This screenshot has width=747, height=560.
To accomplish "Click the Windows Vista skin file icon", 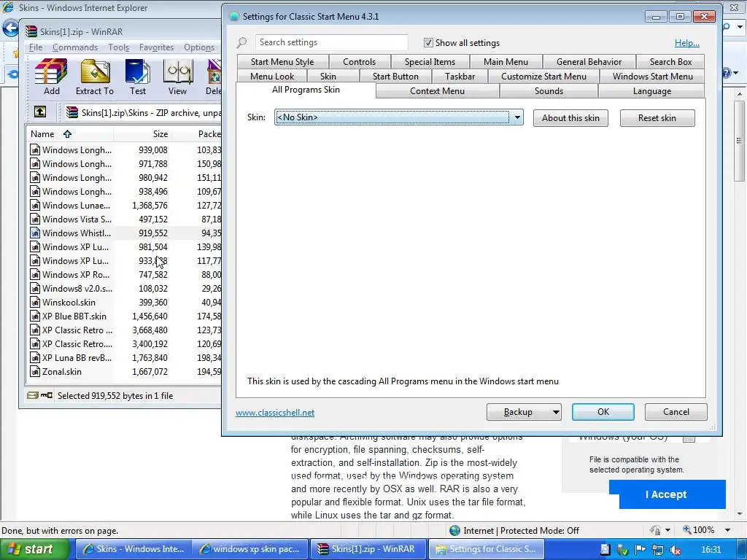I will pos(35,219).
